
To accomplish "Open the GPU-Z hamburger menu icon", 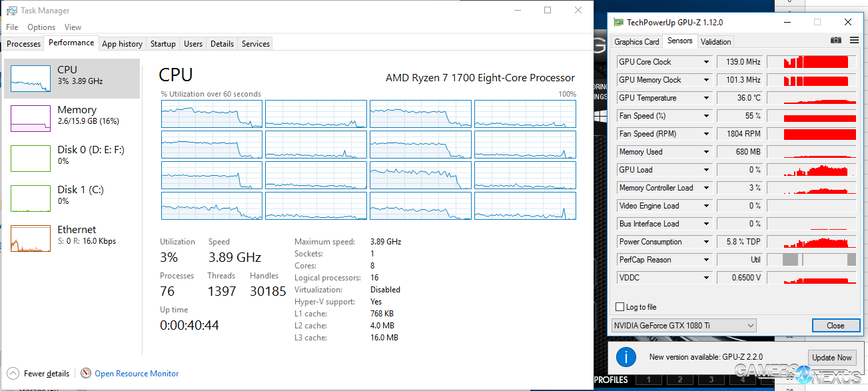I will click(853, 41).
